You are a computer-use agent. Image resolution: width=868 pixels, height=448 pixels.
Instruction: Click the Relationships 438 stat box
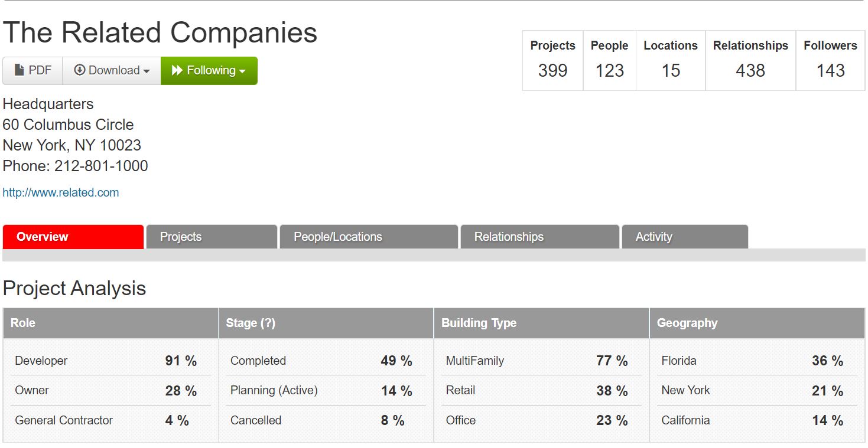pos(751,61)
